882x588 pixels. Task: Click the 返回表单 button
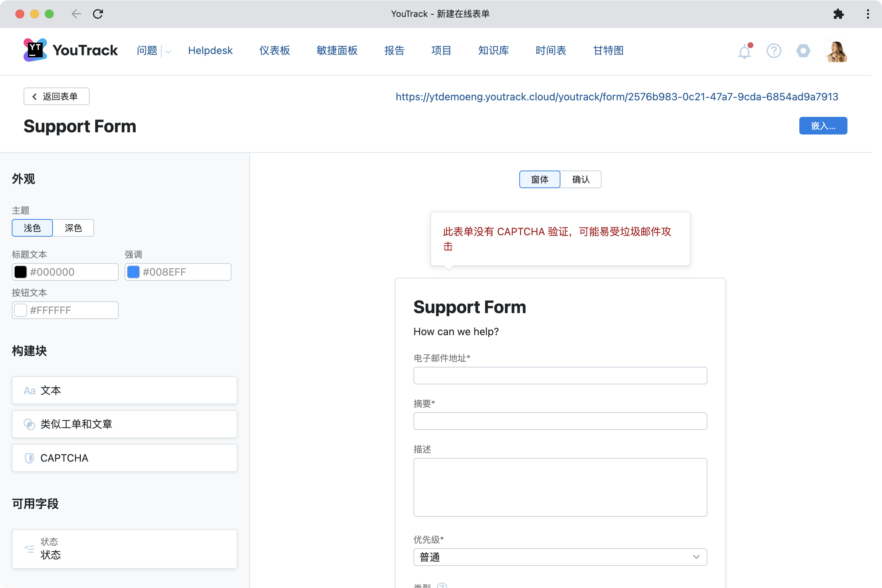(57, 96)
